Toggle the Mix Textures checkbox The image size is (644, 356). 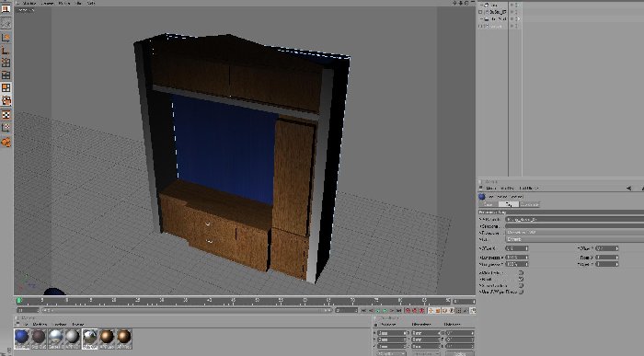(521, 272)
